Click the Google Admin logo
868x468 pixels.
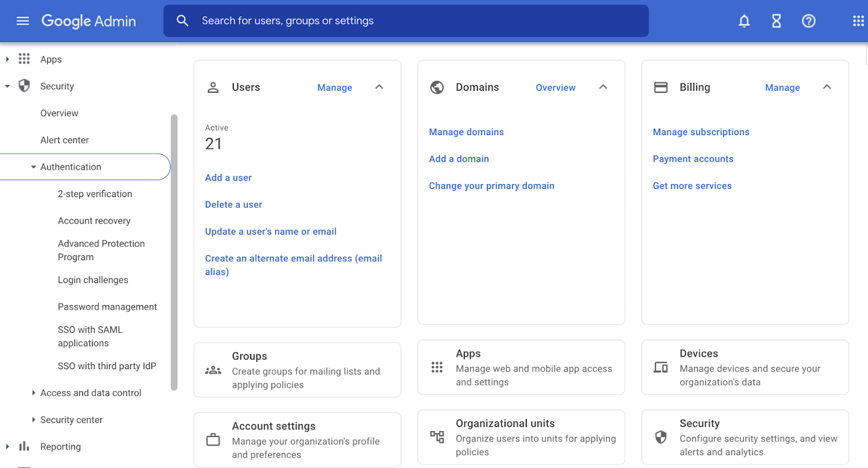click(89, 21)
